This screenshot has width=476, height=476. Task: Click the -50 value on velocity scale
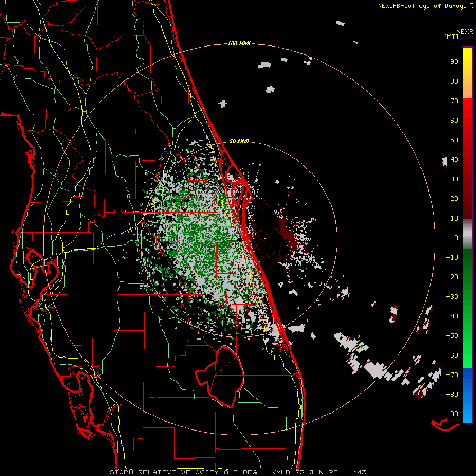pos(452,336)
